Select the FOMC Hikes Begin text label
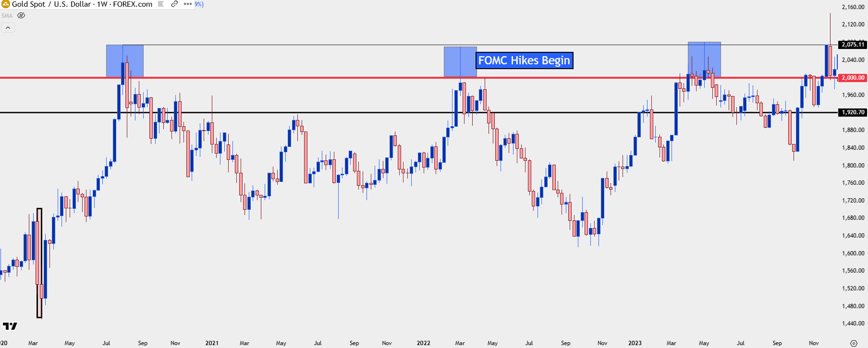Viewport: 868px width, 348px height. [524, 60]
